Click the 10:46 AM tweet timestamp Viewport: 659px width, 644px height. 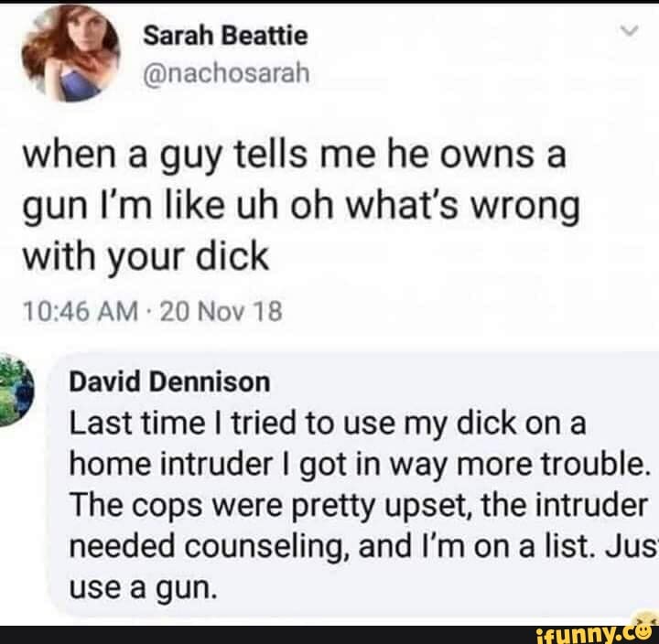[81, 311]
